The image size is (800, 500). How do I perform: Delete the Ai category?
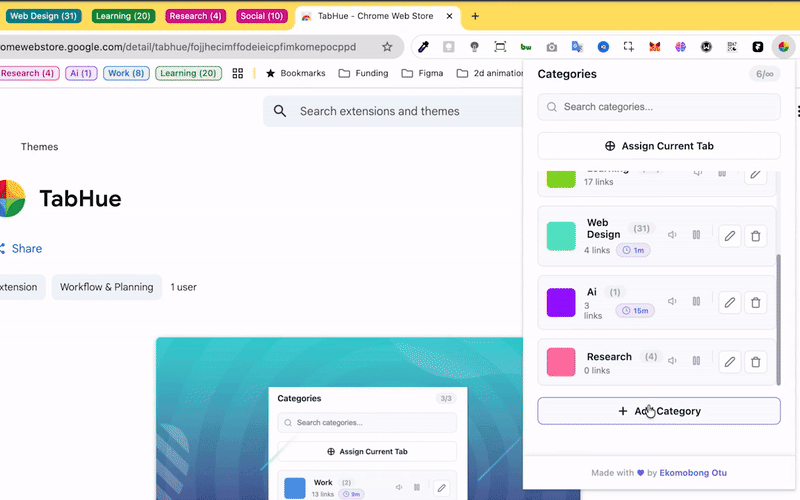756,303
